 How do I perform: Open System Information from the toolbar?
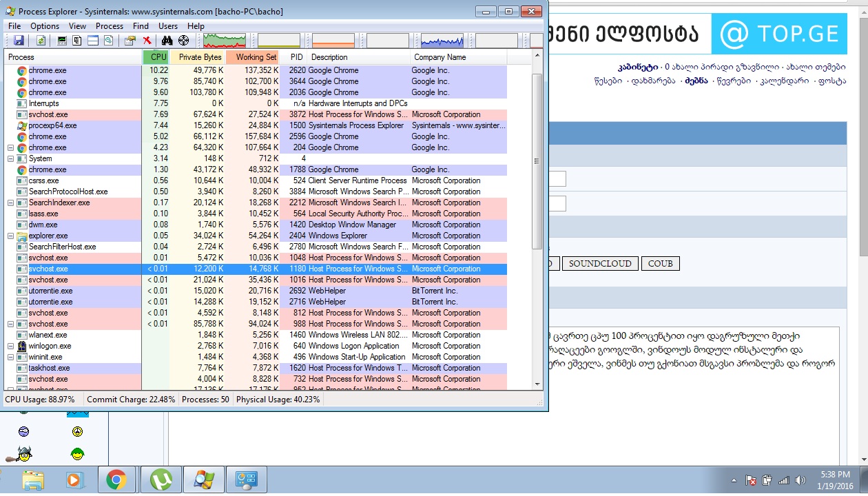[63, 41]
